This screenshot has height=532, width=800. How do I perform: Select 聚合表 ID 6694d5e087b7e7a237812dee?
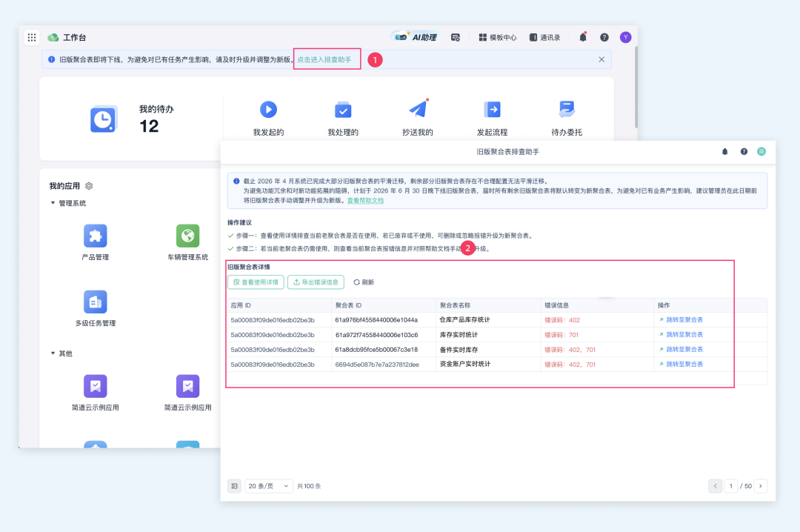point(377,365)
